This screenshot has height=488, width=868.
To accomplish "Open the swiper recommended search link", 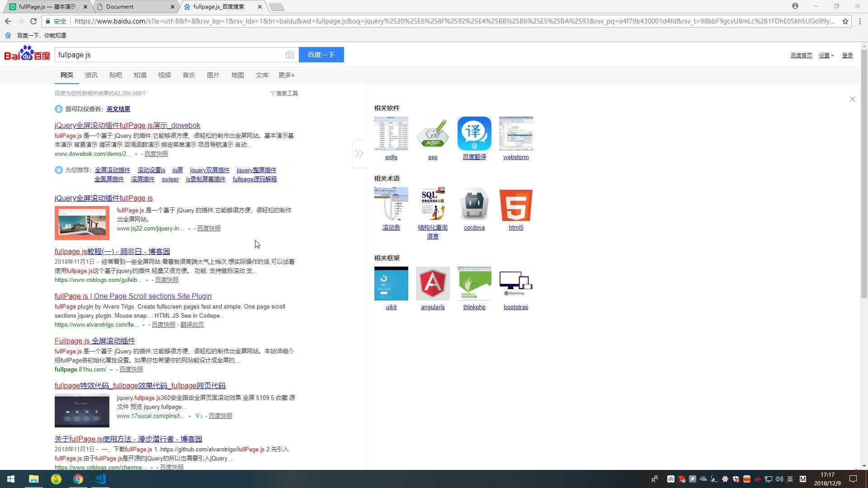I will tap(170, 179).
